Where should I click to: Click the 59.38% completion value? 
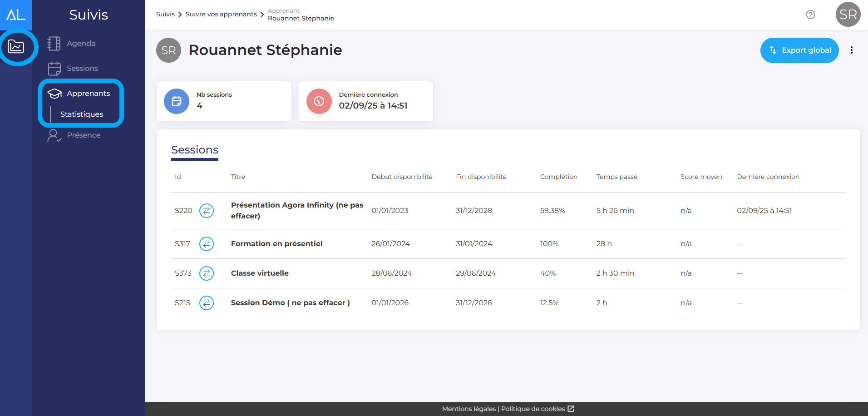[552, 210]
